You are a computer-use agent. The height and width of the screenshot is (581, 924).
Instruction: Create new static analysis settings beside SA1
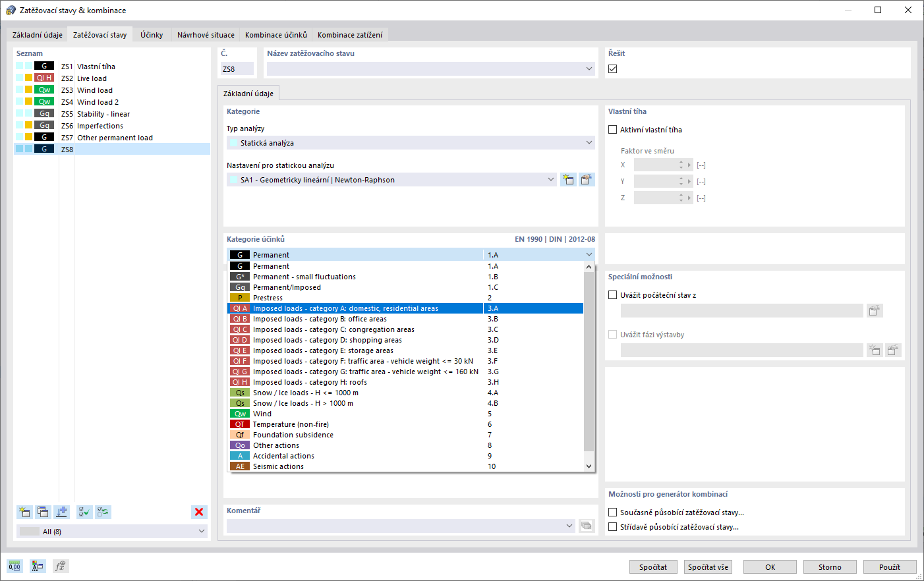tap(568, 179)
